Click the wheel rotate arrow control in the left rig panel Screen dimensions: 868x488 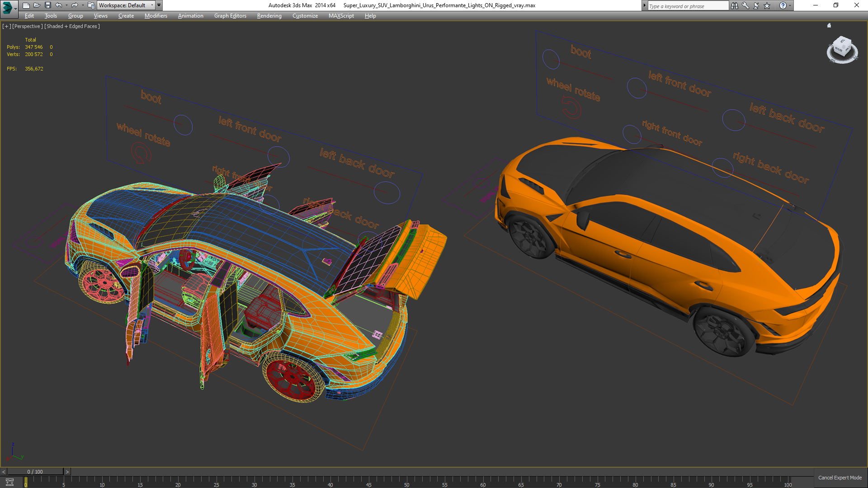141,153
